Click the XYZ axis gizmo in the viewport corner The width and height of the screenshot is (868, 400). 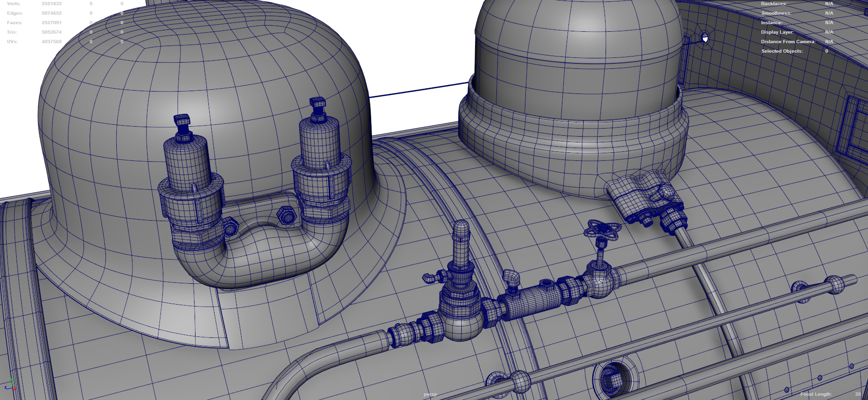pyautogui.click(x=10, y=385)
